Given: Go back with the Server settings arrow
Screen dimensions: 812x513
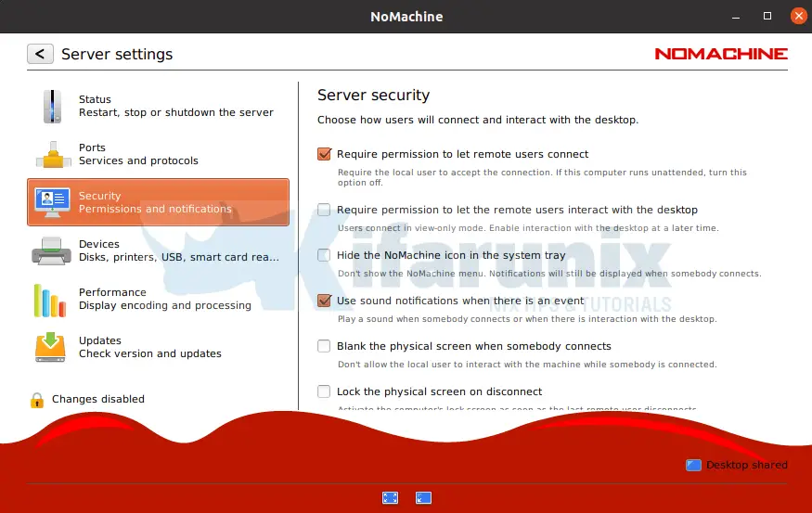Looking at the screenshot, I should pos(40,54).
